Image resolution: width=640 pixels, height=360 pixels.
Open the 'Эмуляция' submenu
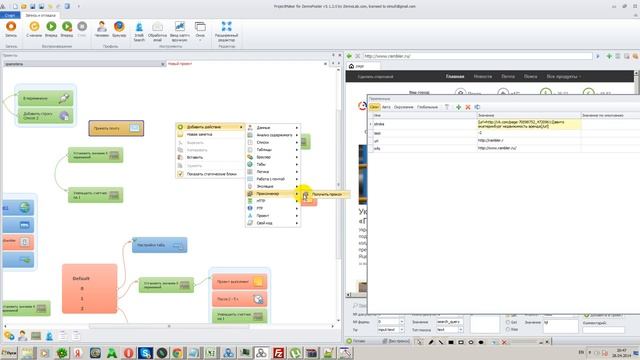(273, 186)
